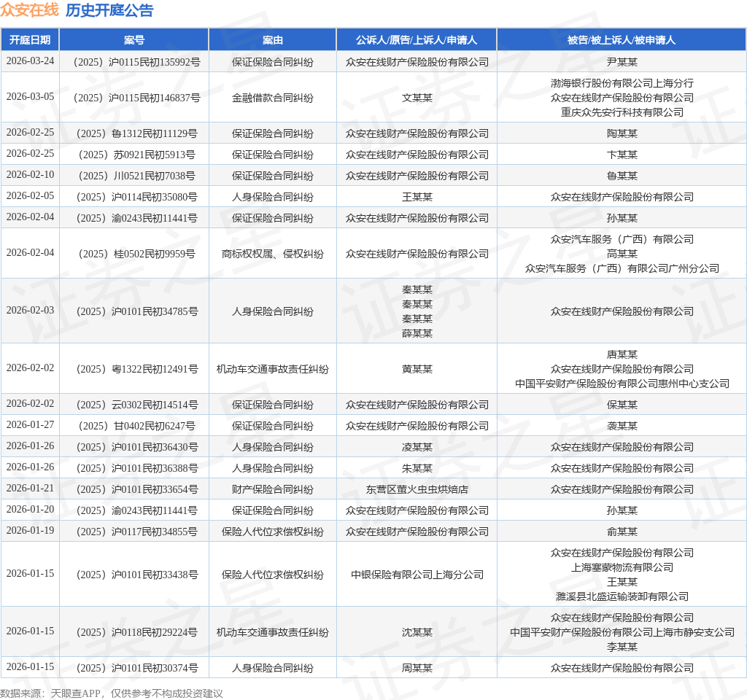Select case number 沪0101民初34785号
The width and height of the screenshot is (747, 700).
(x=136, y=311)
